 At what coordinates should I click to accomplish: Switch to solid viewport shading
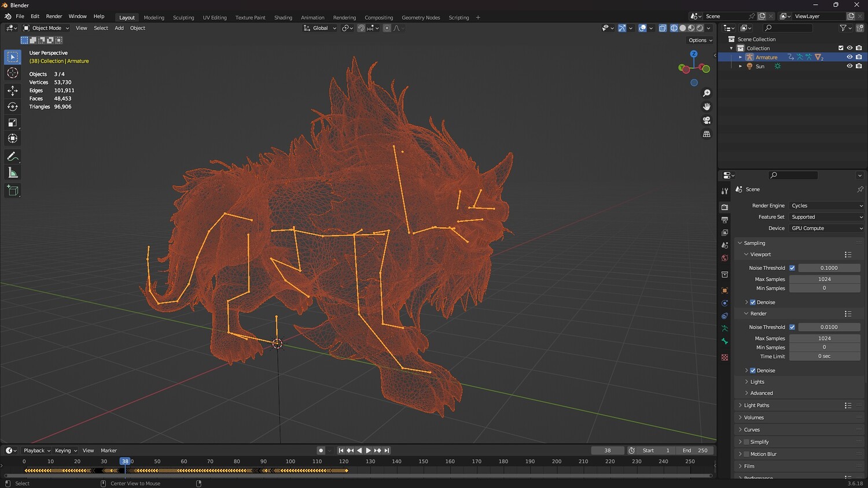click(x=683, y=28)
